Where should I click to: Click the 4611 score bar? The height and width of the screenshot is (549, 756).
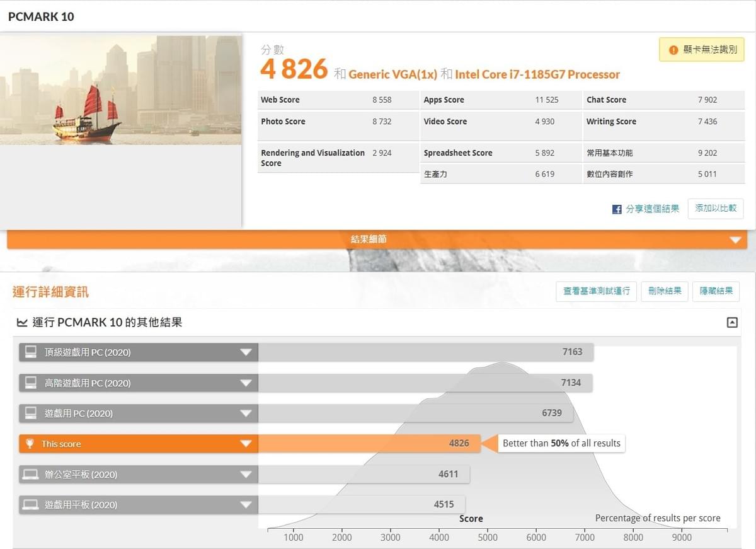(364, 474)
